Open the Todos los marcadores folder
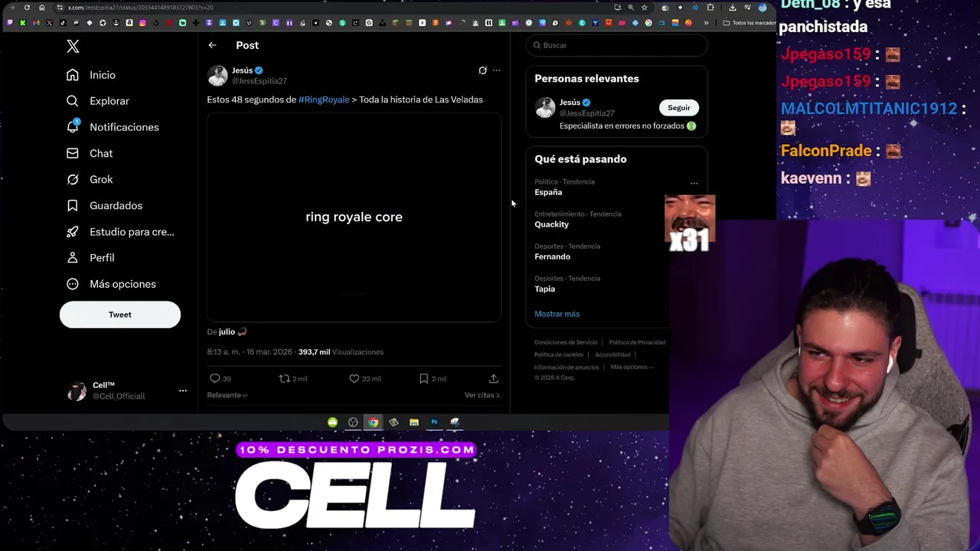Screen dimensions: 980x551 pyautogui.click(x=750, y=23)
